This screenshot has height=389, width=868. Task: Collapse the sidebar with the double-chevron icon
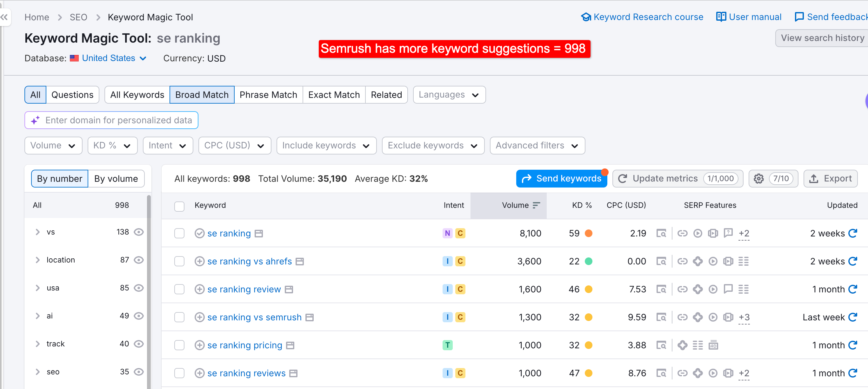coord(4,17)
